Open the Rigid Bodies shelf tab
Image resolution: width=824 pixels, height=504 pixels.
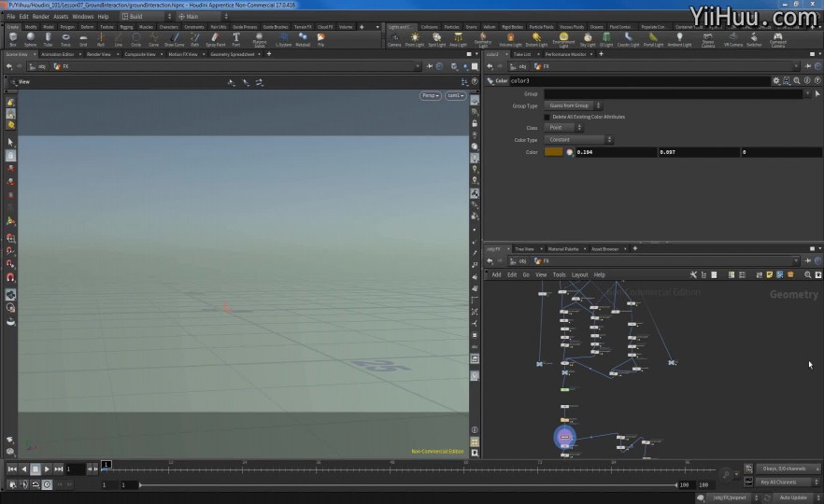[x=512, y=27]
